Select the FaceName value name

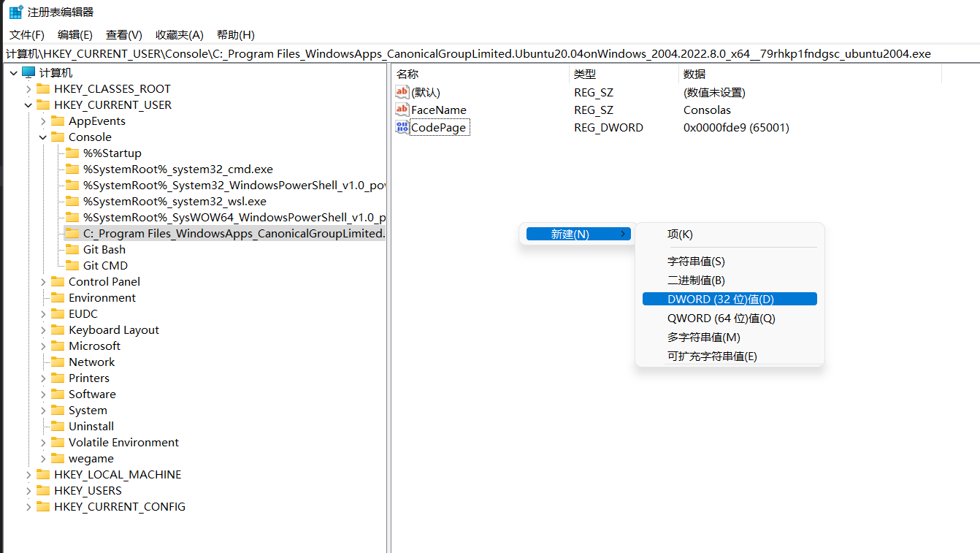439,110
